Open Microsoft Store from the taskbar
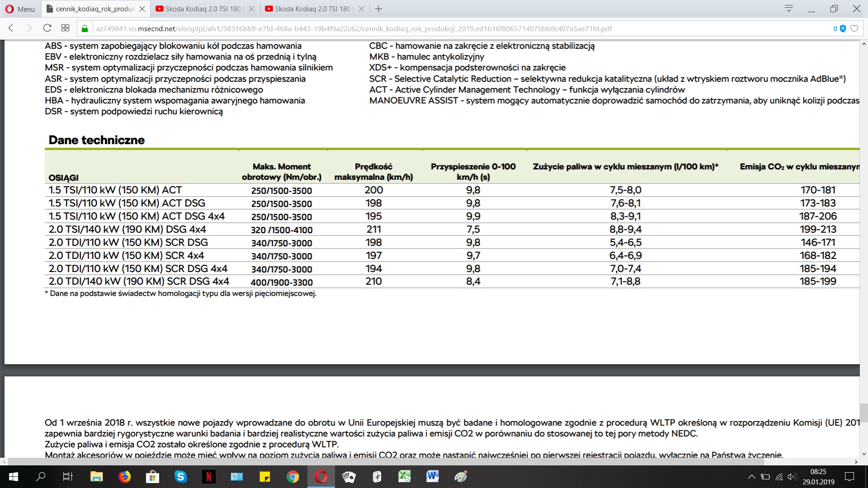The height and width of the screenshot is (488, 868). coord(152,477)
